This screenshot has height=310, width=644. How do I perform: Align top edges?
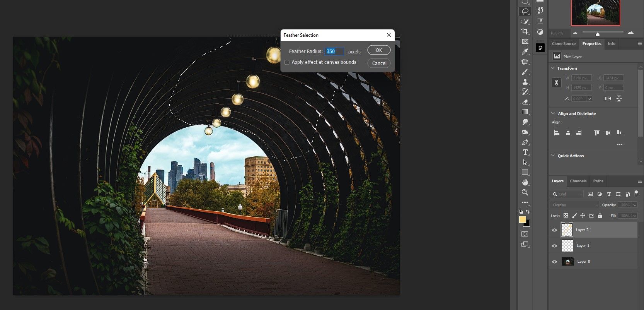click(597, 133)
